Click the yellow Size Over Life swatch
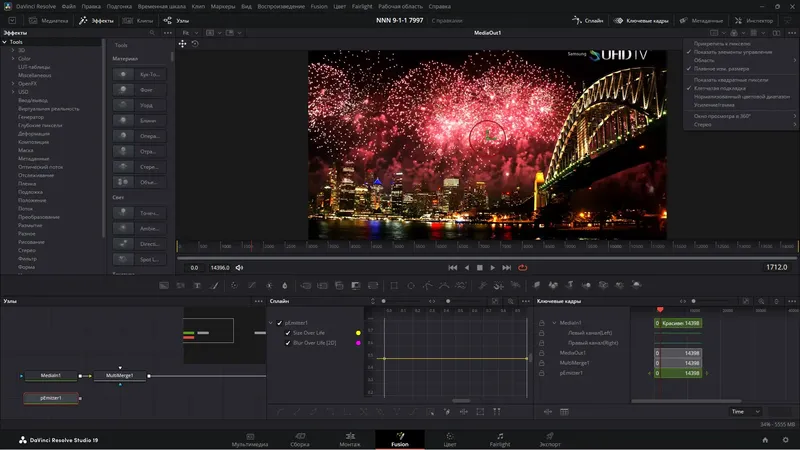 [x=358, y=332]
